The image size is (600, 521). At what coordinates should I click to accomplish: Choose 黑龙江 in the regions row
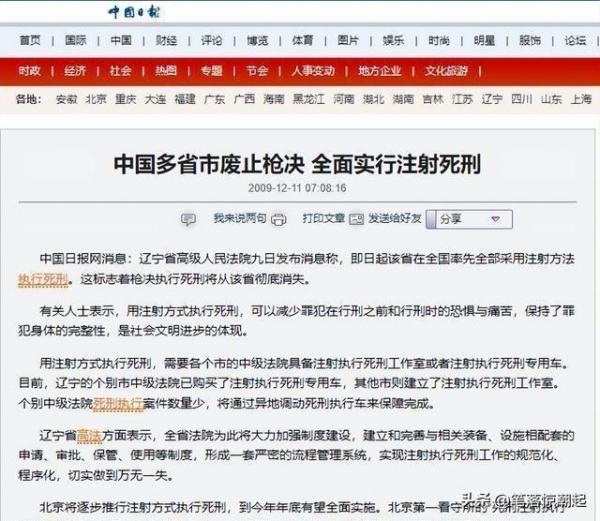coord(310,100)
